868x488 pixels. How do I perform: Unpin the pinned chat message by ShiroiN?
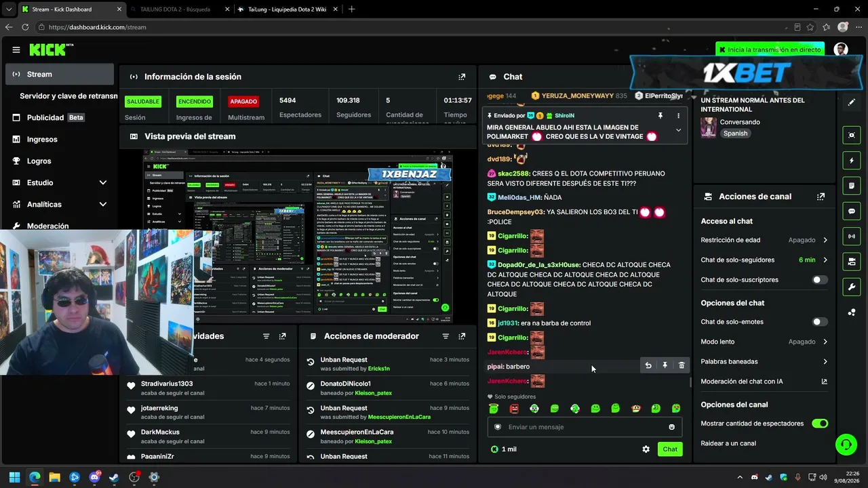click(x=660, y=116)
